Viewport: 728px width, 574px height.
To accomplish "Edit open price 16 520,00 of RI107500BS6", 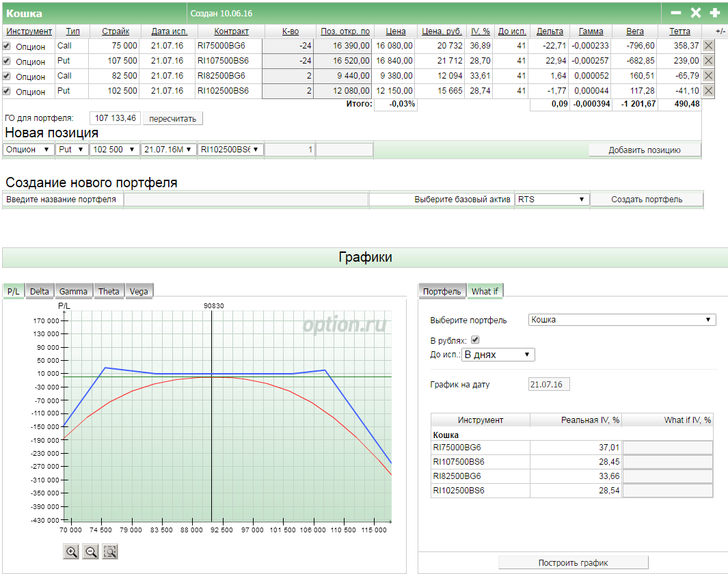I will [x=342, y=60].
